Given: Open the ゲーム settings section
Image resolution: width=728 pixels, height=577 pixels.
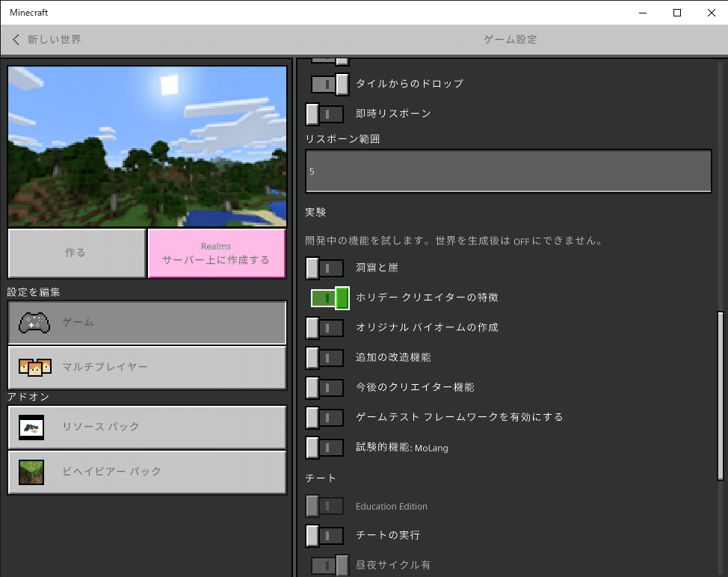Looking at the screenshot, I should click(x=146, y=323).
